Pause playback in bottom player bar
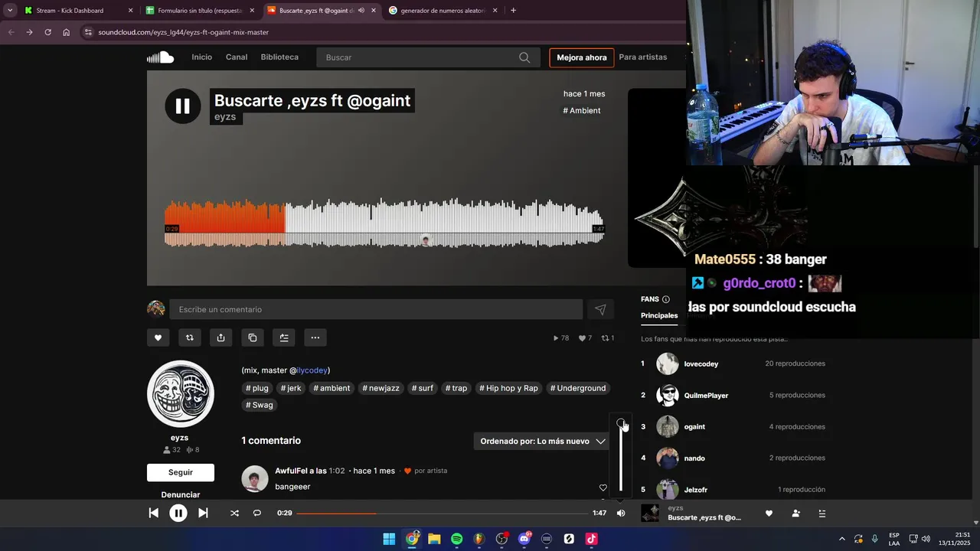Viewport: 980px width, 551px height. point(178,514)
